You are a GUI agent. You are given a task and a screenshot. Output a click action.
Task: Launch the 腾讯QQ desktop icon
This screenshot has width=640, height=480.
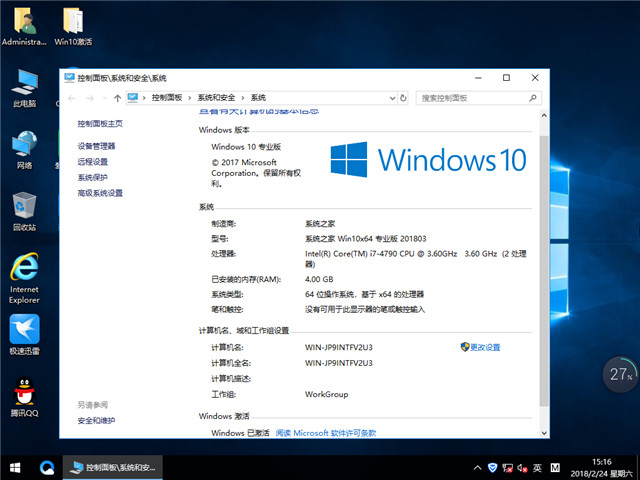click(24, 397)
